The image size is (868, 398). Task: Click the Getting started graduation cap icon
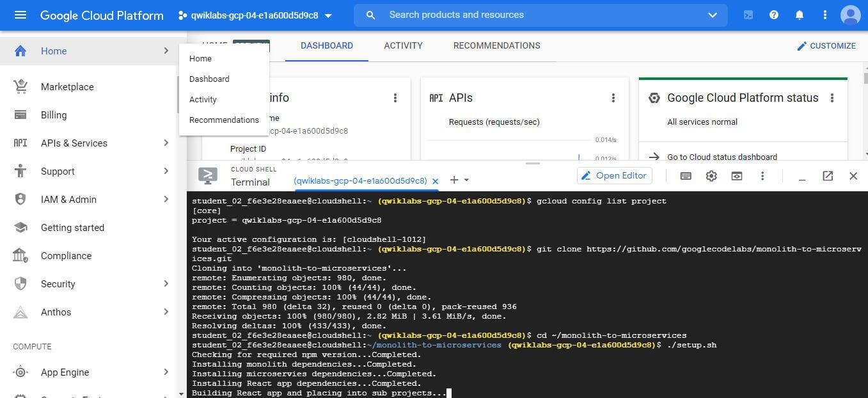click(x=20, y=227)
